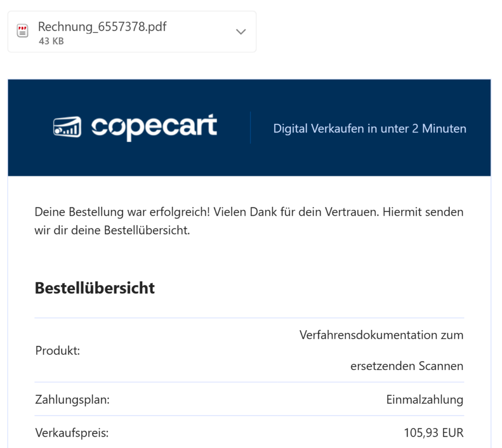This screenshot has height=448, width=502.
Task: Click the 'Digital Verkaufen in unter 2 Minuten' tagline
Action: click(370, 129)
